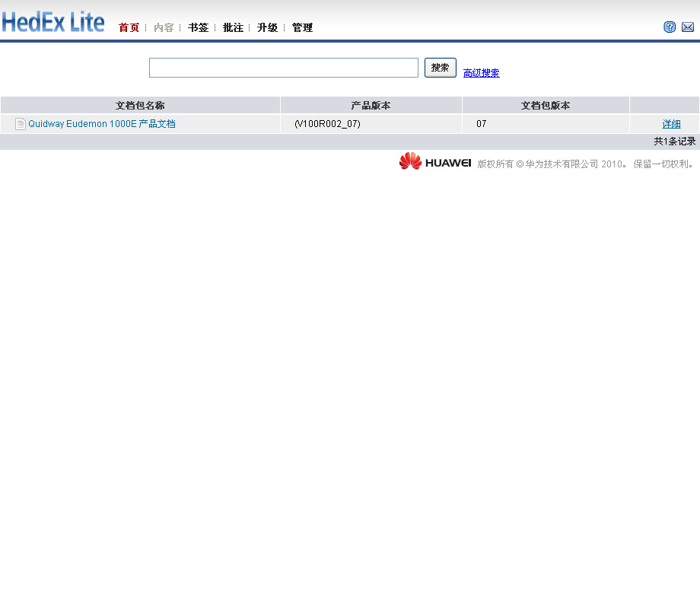Click the 文档包版本 column header

(x=546, y=105)
